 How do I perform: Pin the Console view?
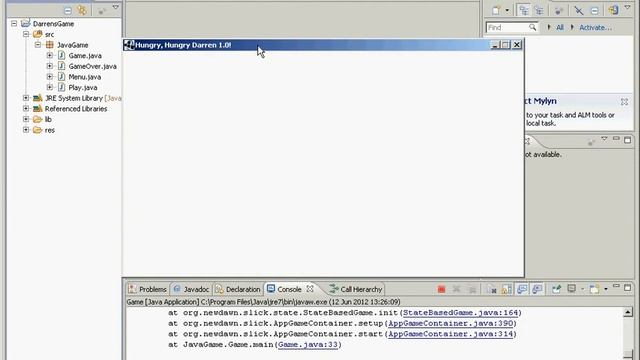tap(556, 289)
